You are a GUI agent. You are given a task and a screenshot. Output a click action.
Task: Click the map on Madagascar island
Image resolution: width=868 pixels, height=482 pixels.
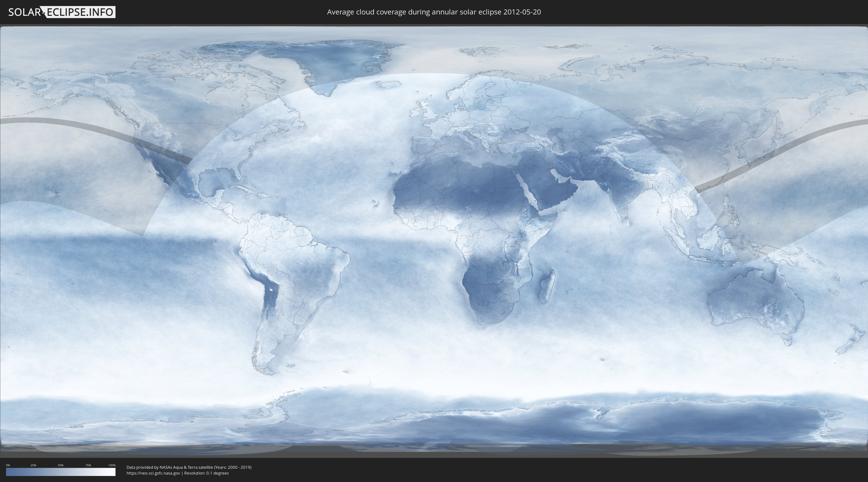click(547, 286)
